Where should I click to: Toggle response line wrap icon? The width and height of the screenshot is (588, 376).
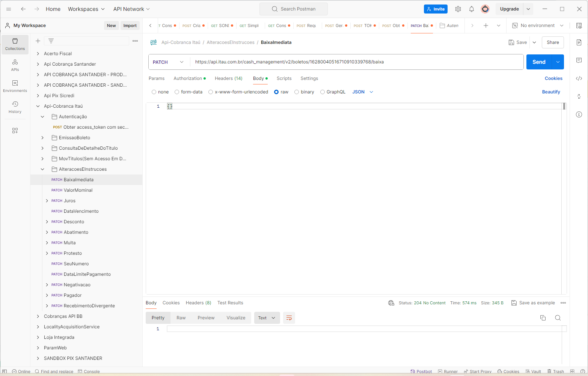tap(289, 318)
